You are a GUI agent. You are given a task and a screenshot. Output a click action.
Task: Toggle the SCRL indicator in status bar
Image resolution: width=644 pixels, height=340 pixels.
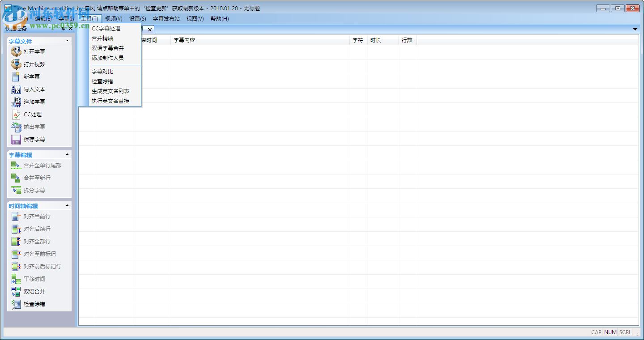[x=625, y=332]
